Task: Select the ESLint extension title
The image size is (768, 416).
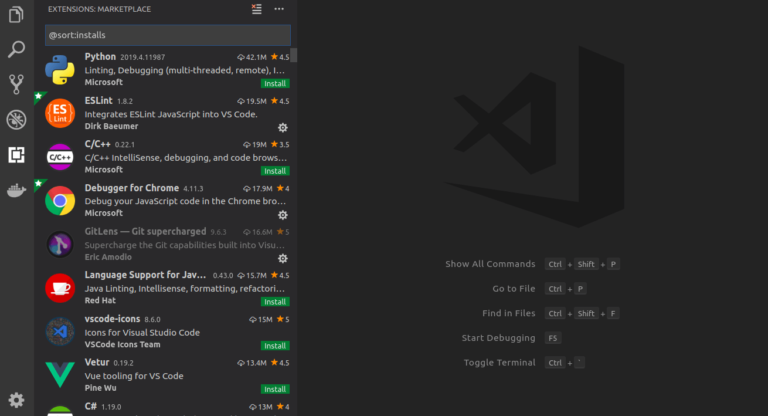Action: pos(98,100)
